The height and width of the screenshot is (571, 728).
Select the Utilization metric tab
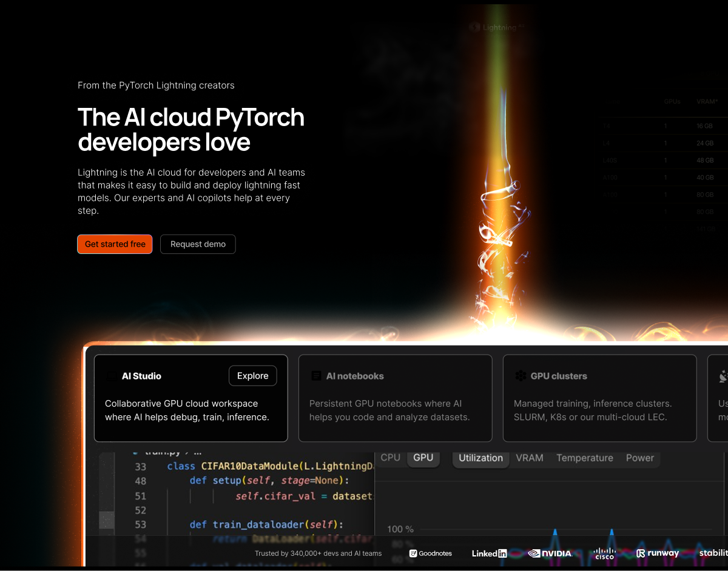tap(480, 458)
